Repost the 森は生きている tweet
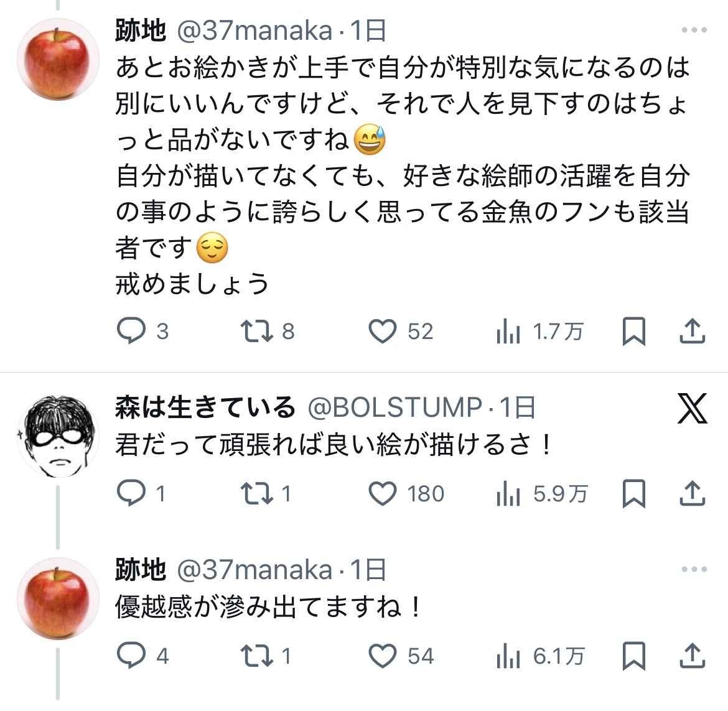The image size is (728, 711). (256, 493)
